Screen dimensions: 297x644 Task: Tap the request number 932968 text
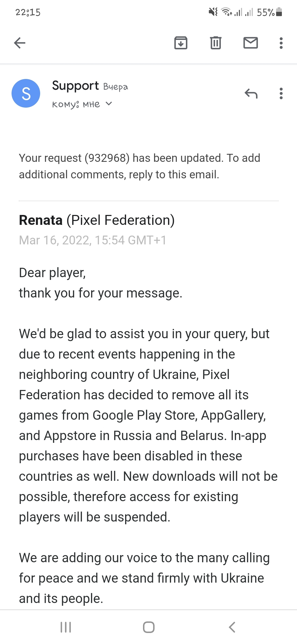coord(107,158)
